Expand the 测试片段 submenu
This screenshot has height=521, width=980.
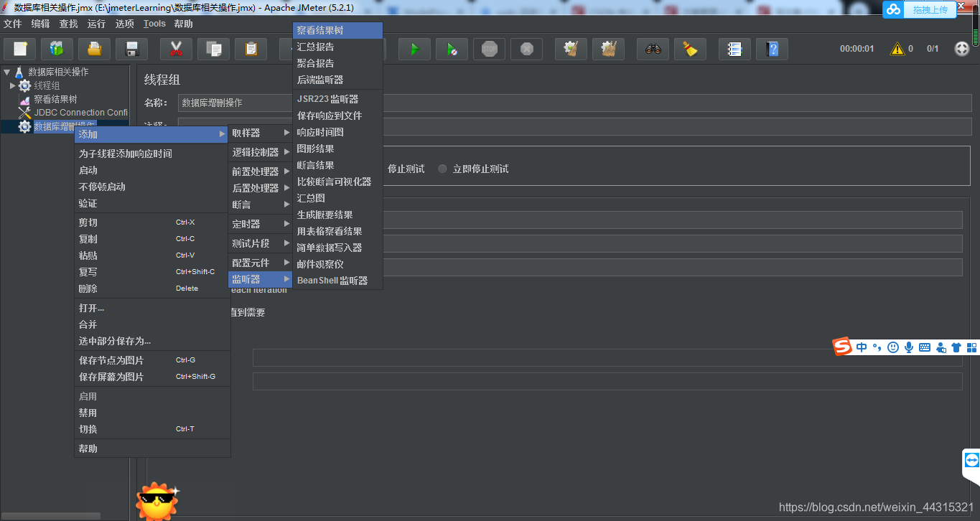pyautogui.click(x=260, y=243)
